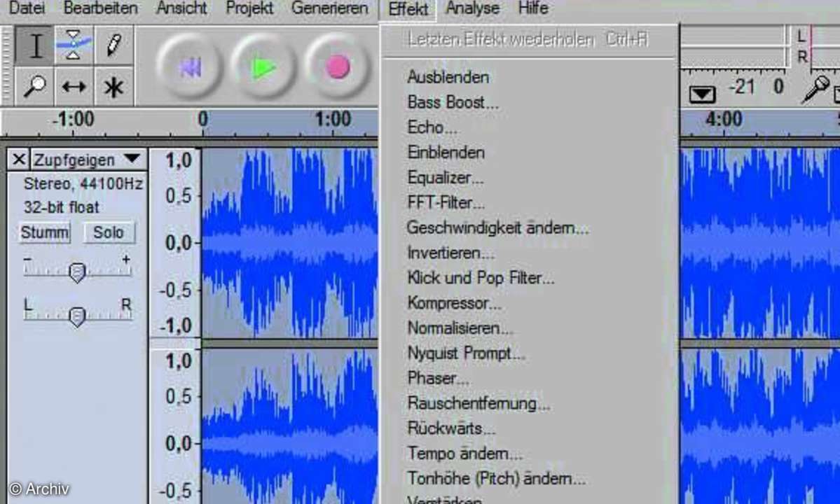Click the timeline ruler at 0
The width and height of the screenshot is (840, 504).
click(x=202, y=119)
